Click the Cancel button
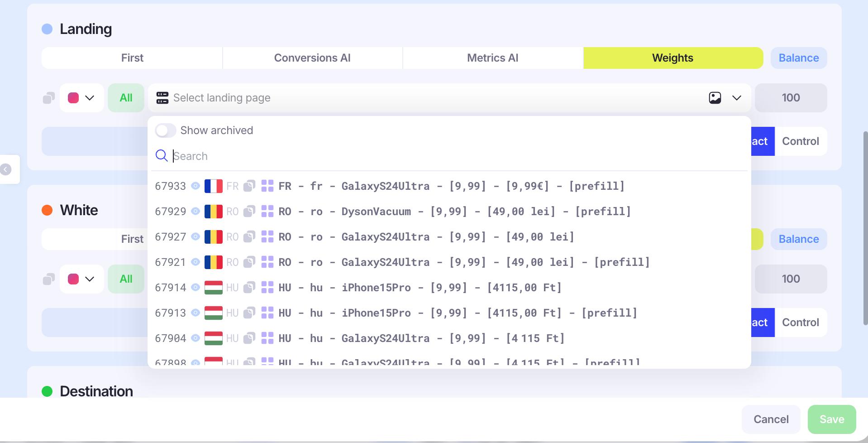The height and width of the screenshot is (443, 868). (771, 419)
